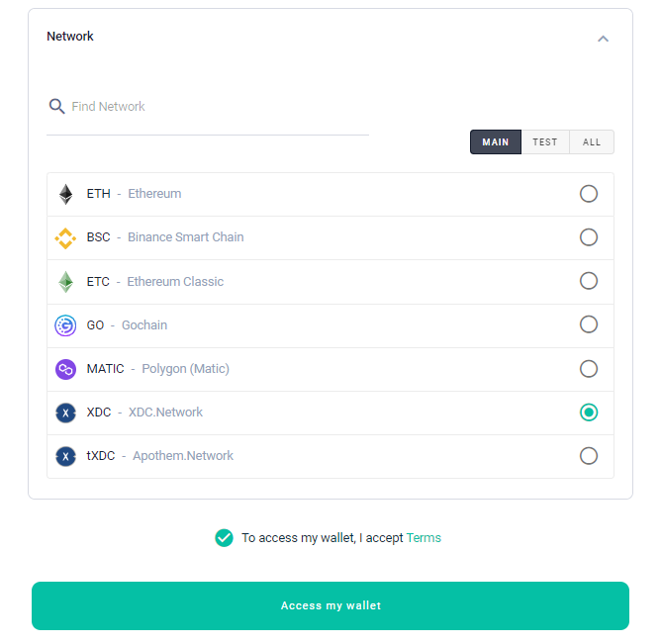The height and width of the screenshot is (644, 661).
Task: Click the Polygon Matic purple logo icon
Action: [65, 369]
